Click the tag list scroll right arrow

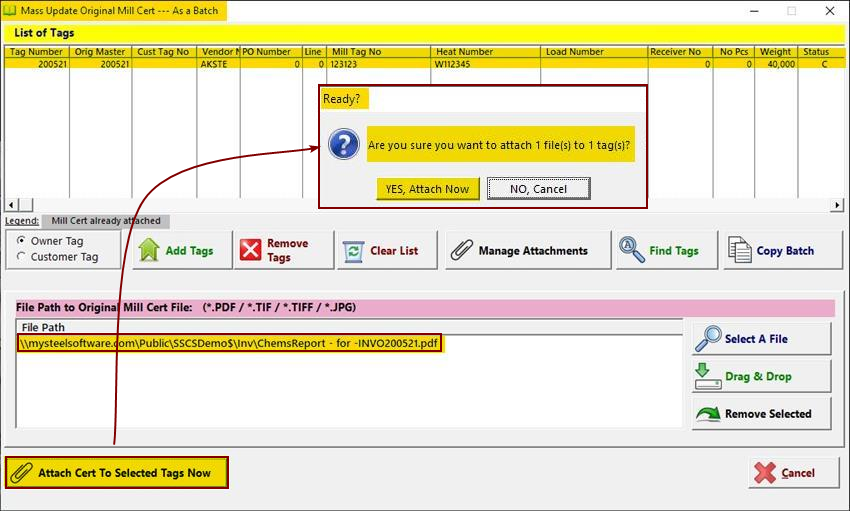838,205
